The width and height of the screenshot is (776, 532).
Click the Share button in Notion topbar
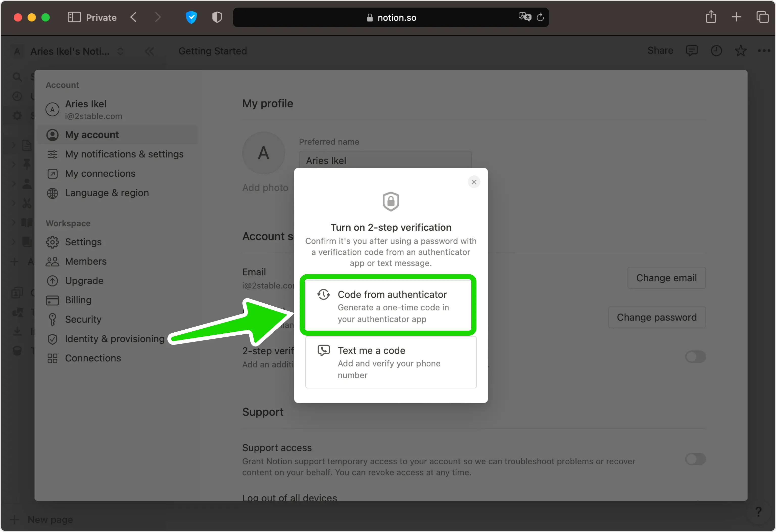[x=660, y=50]
